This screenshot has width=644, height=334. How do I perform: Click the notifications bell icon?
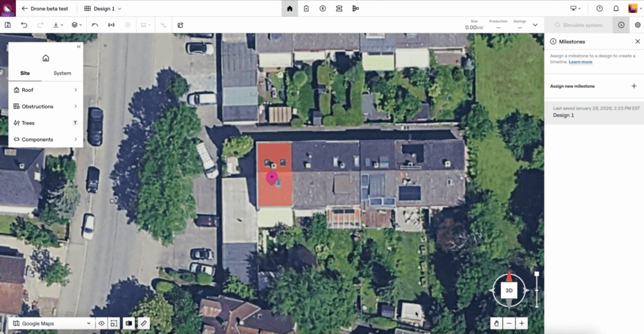point(616,9)
